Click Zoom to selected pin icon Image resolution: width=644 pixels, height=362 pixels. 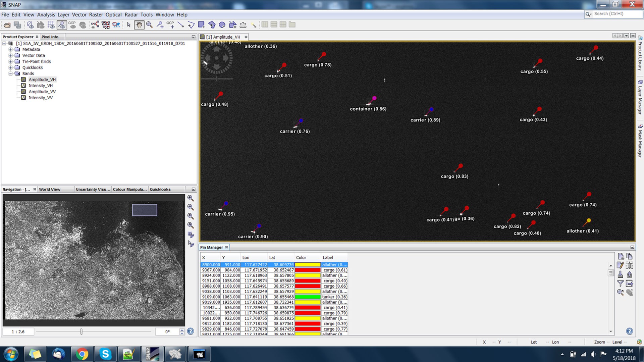tap(621, 293)
